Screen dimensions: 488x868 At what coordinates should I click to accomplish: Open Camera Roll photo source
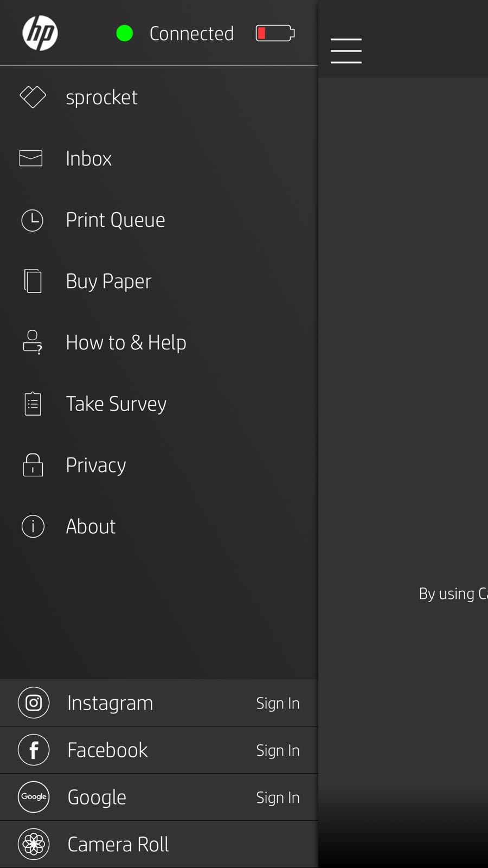pyautogui.click(x=118, y=844)
